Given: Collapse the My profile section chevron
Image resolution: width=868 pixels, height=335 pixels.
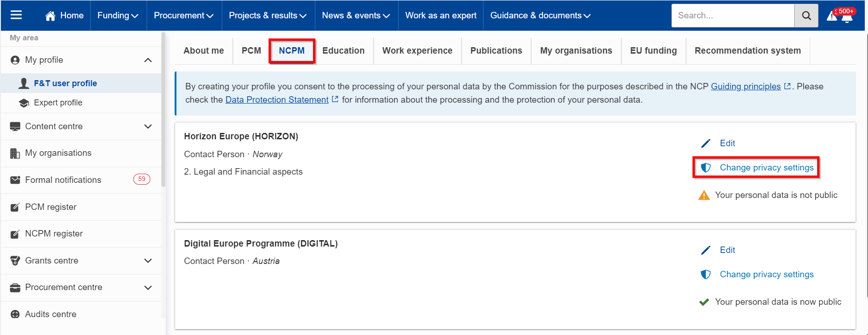Looking at the screenshot, I should point(148,60).
